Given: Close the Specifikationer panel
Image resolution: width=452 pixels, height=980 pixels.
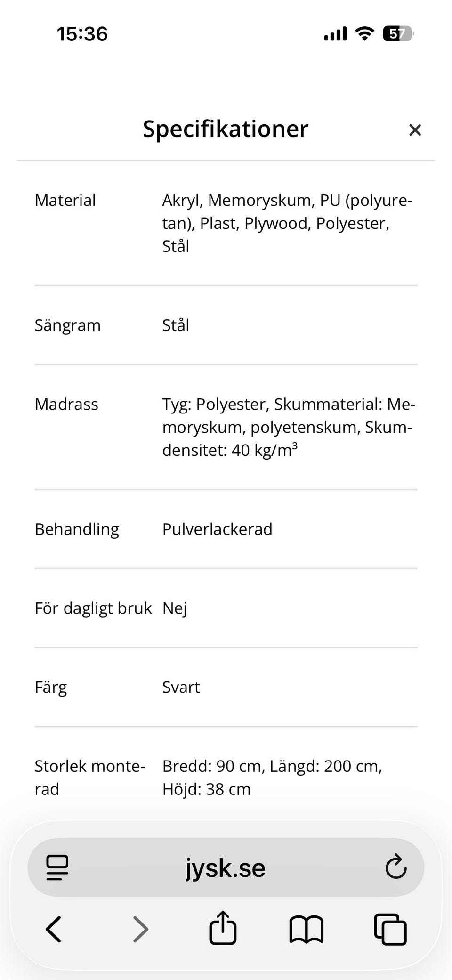Looking at the screenshot, I should 415,130.
